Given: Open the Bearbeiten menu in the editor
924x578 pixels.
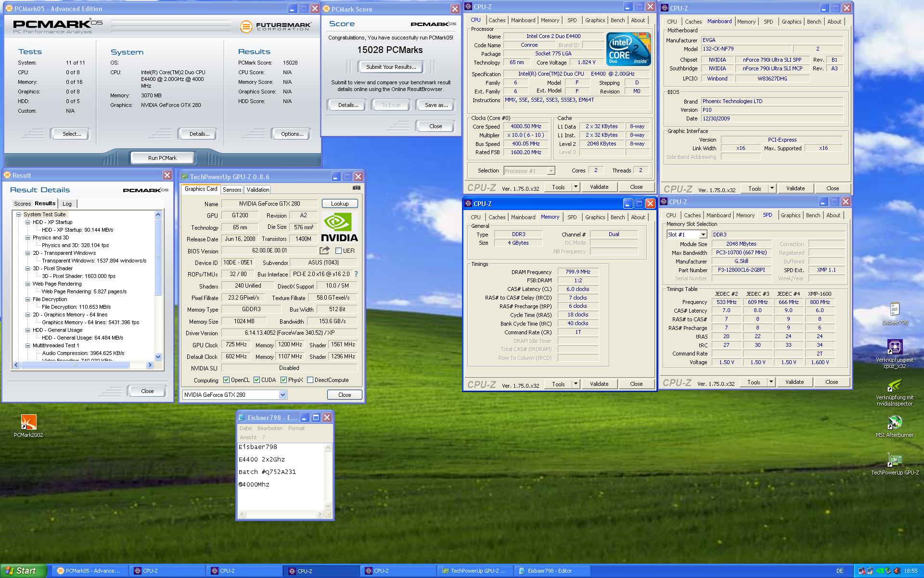Looking at the screenshot, I should pyautogui.click(x=270, y=428).
